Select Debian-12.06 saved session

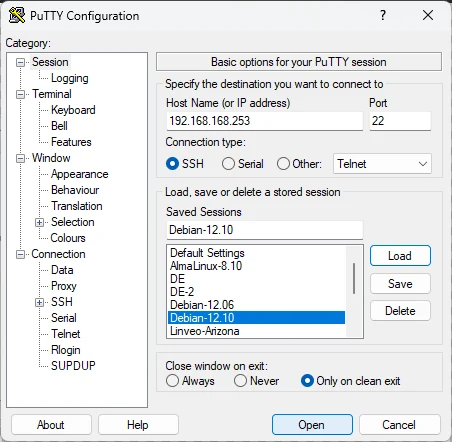pos(257,305)
